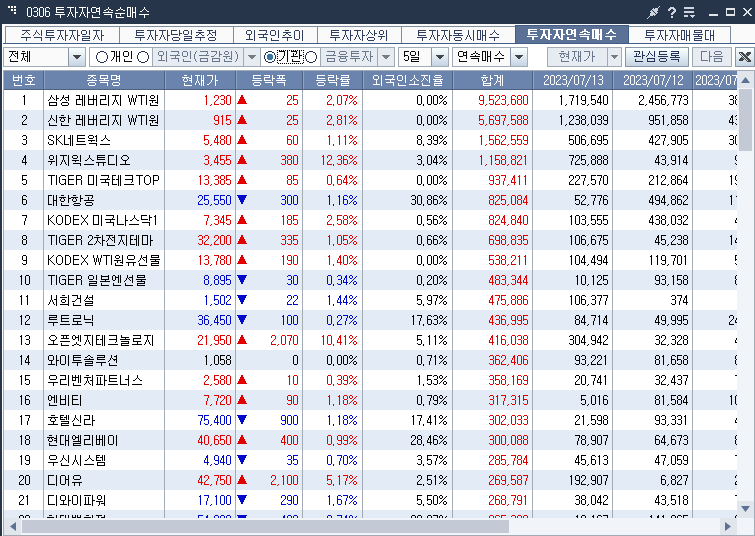755x536 pixels.
Task: Select 삼성 레버리지 WTI원 row name
Action: point(103,100)
